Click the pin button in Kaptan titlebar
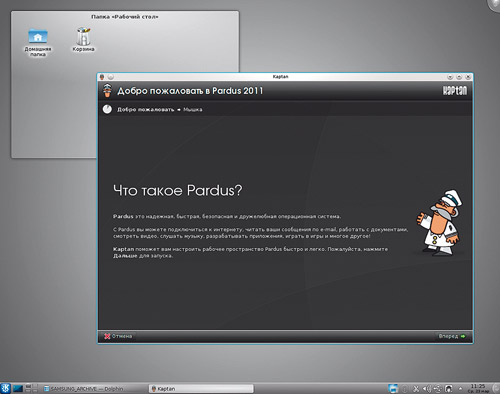This screenshot has height=394, width=500. pos(111,77)
